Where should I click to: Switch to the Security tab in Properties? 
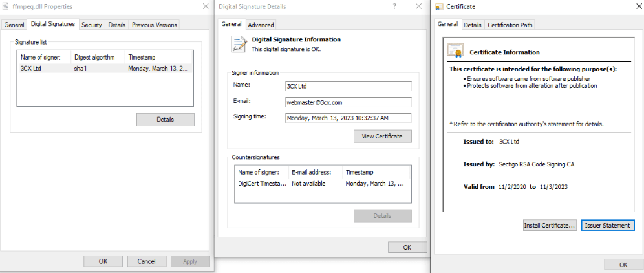point(91,25)
